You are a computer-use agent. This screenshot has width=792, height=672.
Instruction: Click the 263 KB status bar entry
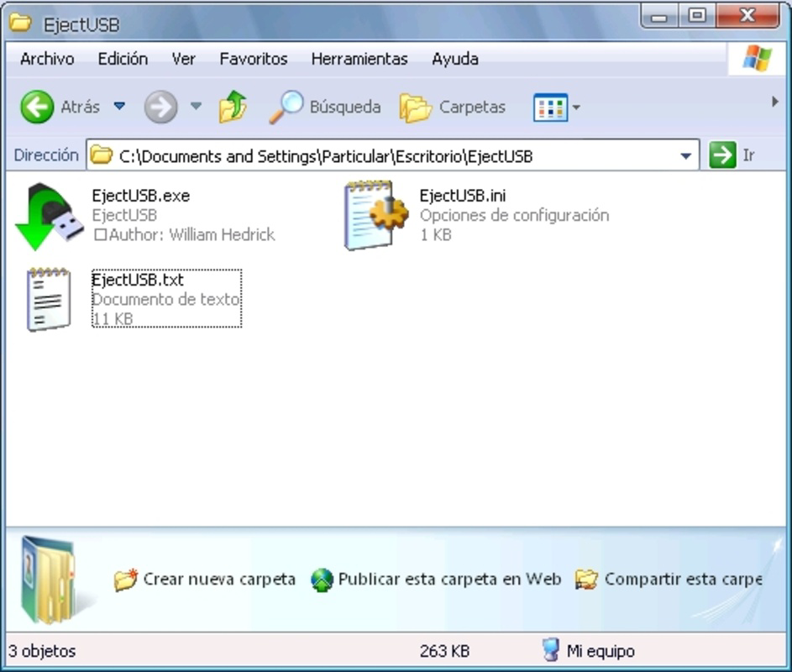[x=444, y=651]
